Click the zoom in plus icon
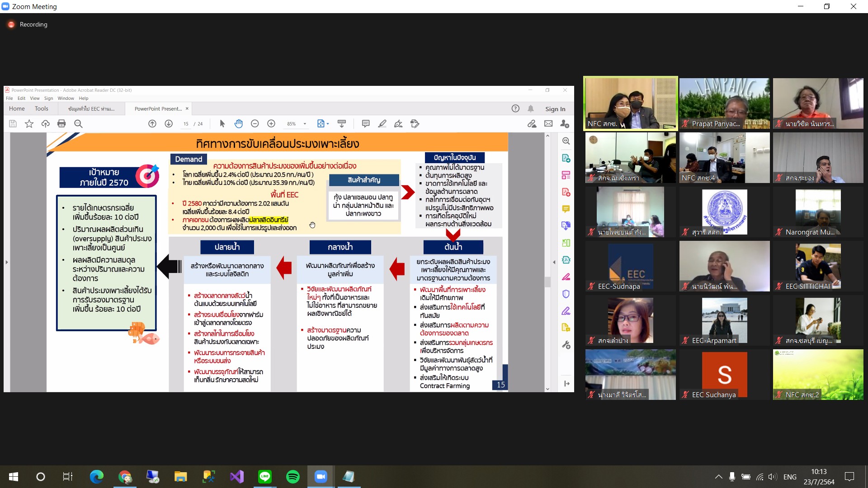The width and height of the screenshot is (868, 488). pyautogui.click(x=271, y=123)
